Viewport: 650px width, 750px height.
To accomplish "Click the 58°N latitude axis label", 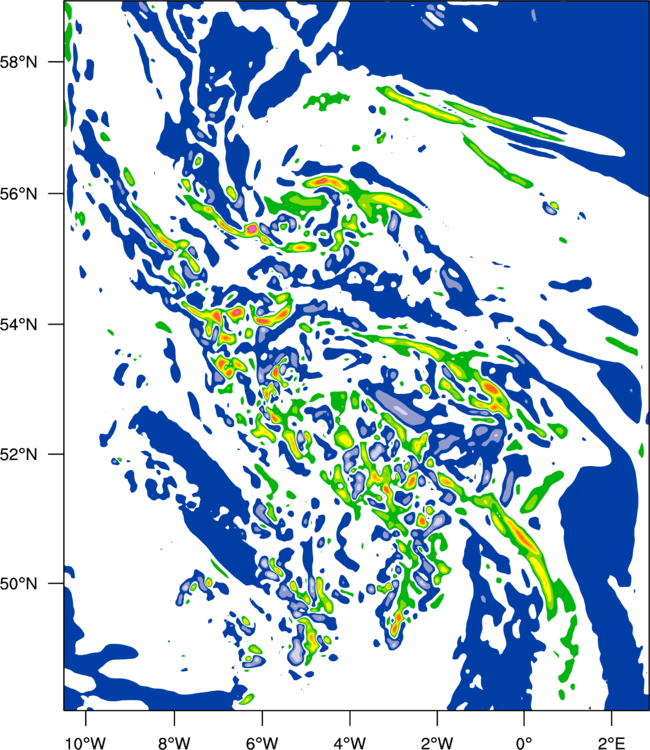I will click(18, 62).
